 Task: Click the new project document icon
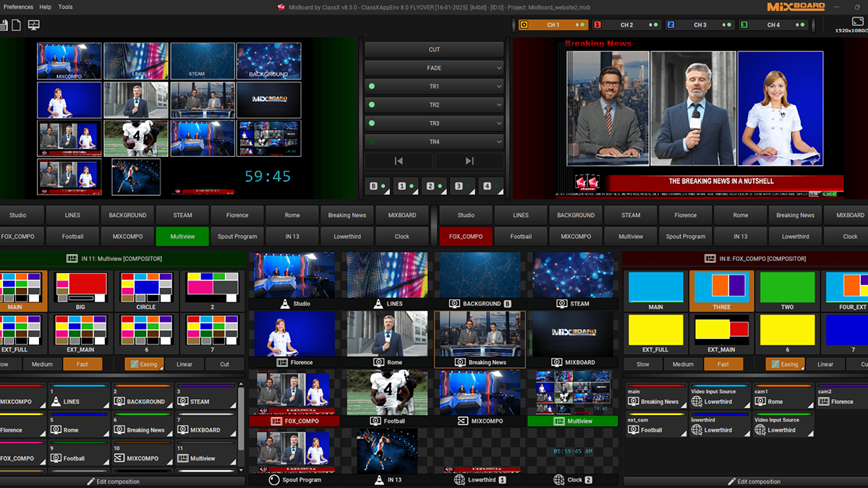16,25
